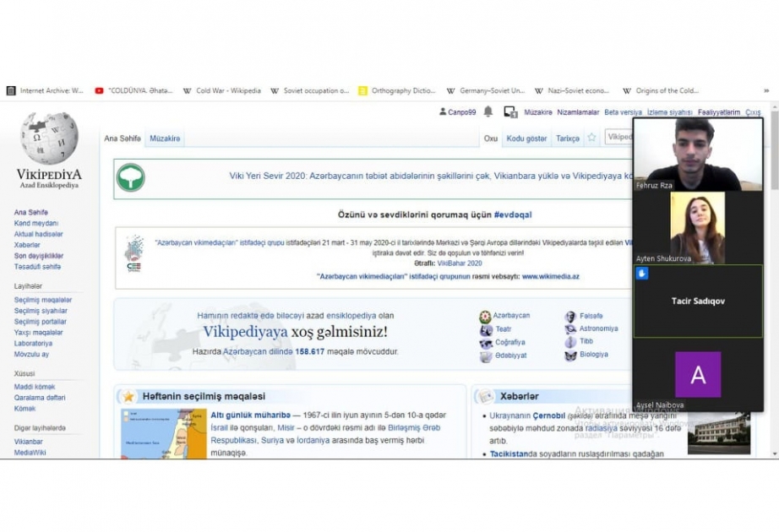Open the Germany–Soviet Union bookmark
Screen dimensions: 779x532
(486, 91)
